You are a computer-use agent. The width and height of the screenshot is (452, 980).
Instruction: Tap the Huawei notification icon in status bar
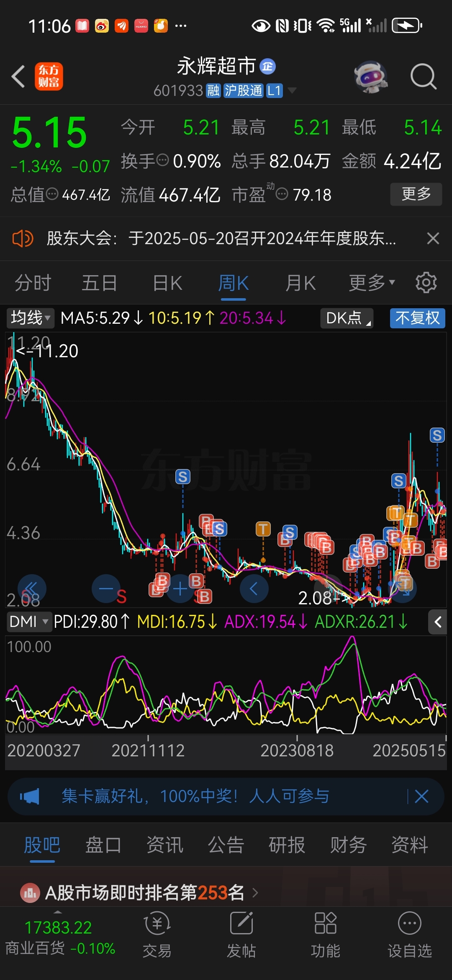click(x=141, y=26)
